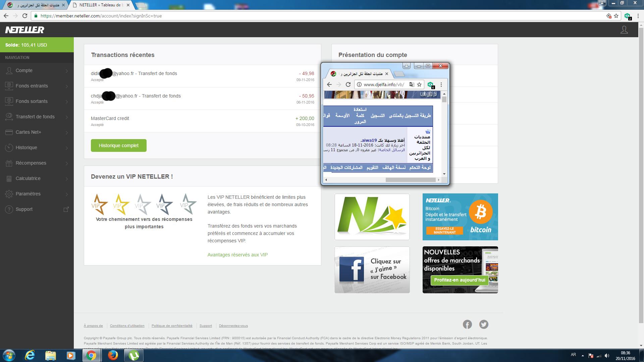Expand the Transfert de fonds chevron

[x=67, y=117]
